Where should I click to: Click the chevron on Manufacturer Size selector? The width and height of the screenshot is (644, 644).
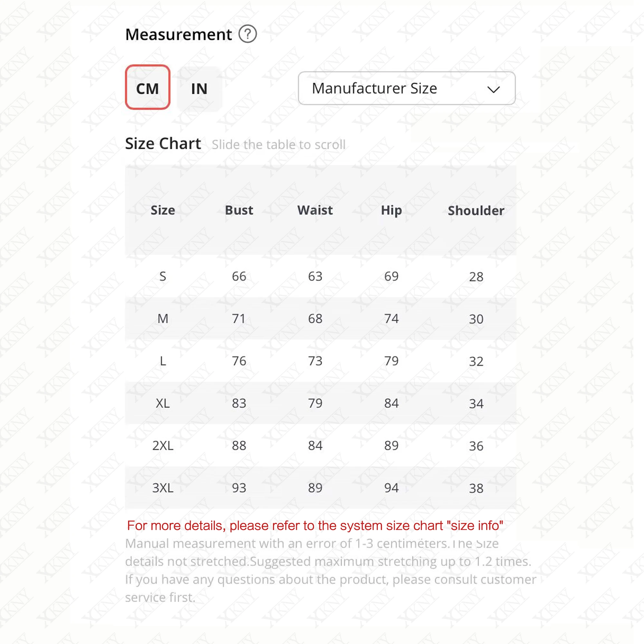click(493, 89)
